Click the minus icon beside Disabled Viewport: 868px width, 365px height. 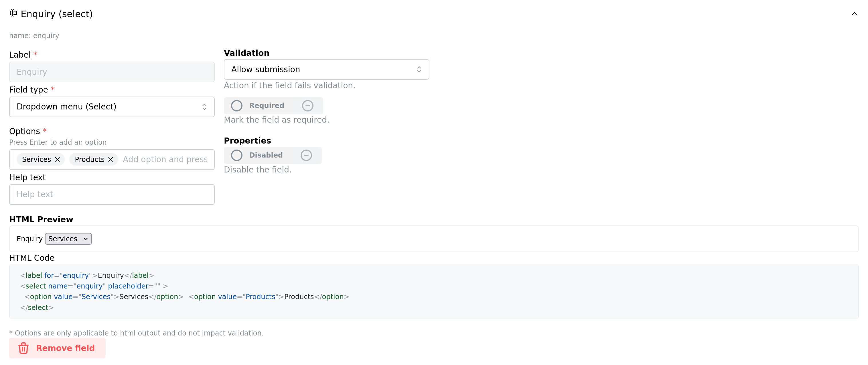(306, 156)
